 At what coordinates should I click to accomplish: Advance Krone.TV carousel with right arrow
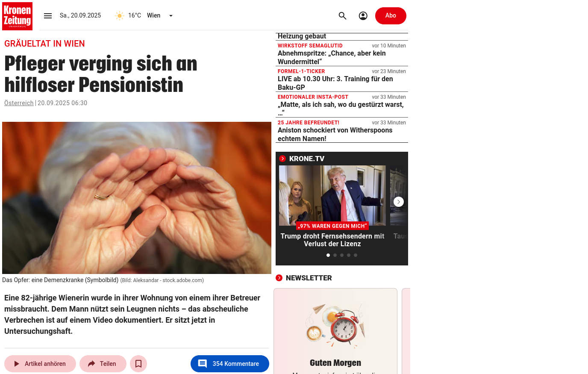click(x=399, y=202)
